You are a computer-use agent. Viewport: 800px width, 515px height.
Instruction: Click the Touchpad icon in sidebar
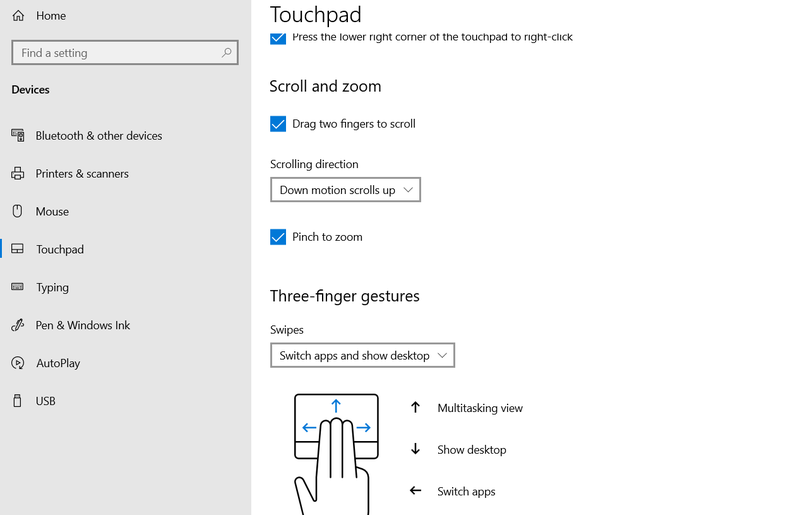pyautogui.click(x=18, y=249)
